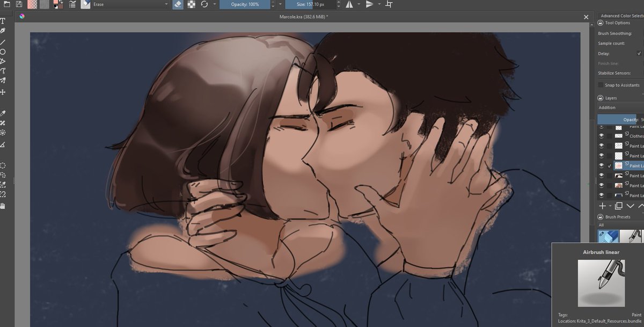
Task: Select the Pan hand tool
Action: point(3,206)
